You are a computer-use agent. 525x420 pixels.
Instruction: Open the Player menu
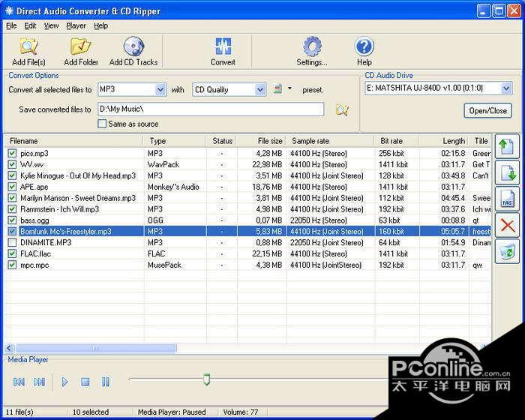(76, 25)
